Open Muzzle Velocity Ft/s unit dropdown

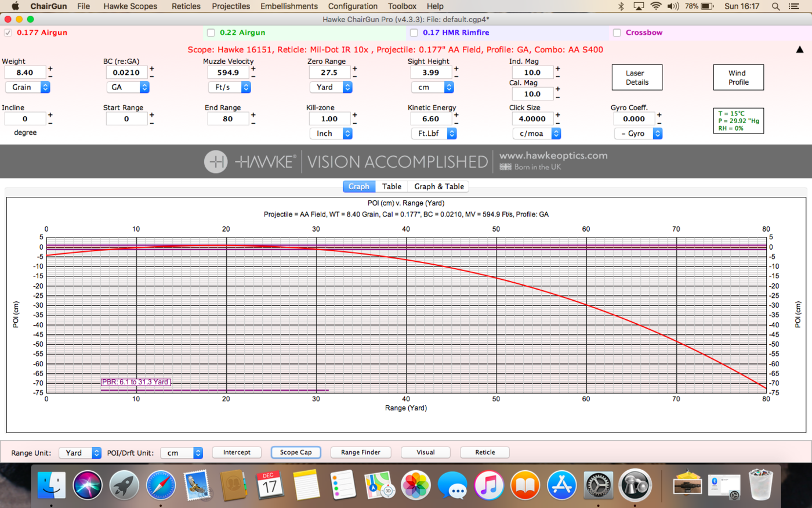click(x=229, y=87)
